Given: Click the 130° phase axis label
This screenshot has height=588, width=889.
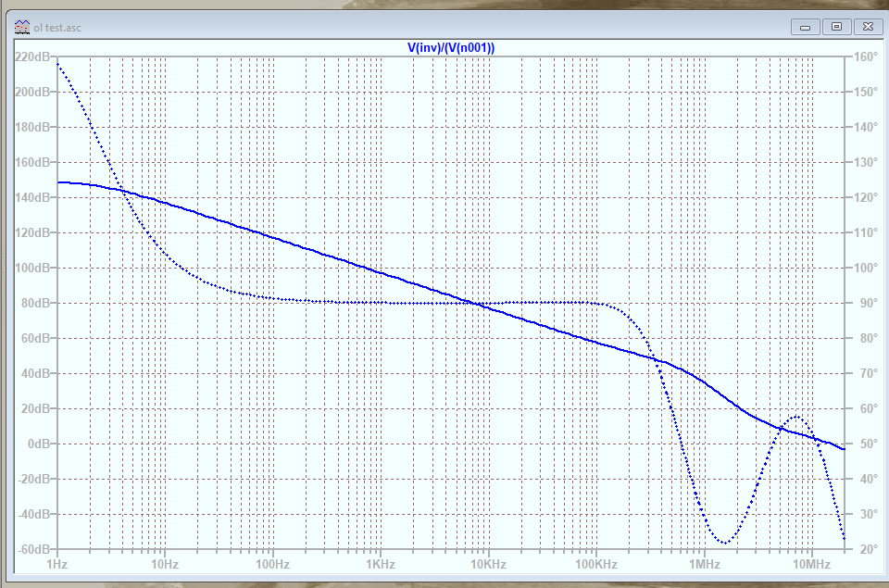Looking at the screenshot, I should [866, 162].
